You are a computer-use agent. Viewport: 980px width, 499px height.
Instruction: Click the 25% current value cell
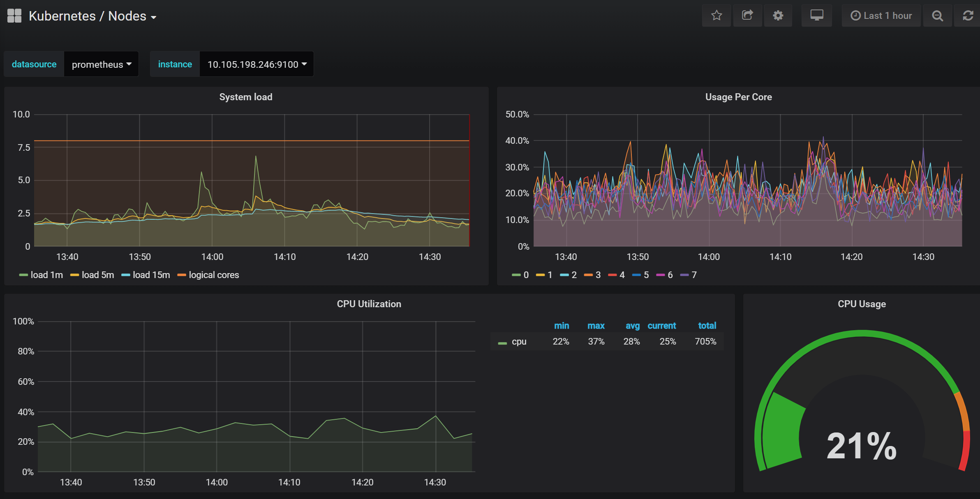point(668,342)
